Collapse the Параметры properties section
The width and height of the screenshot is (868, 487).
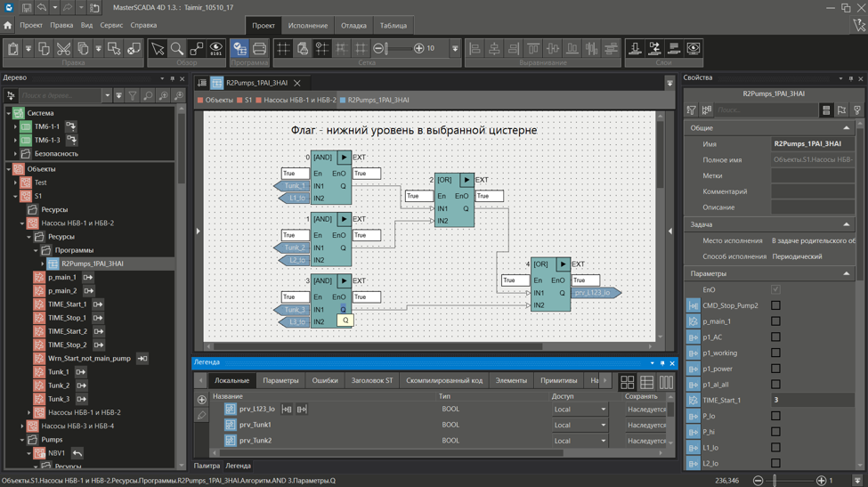point(847,273)
